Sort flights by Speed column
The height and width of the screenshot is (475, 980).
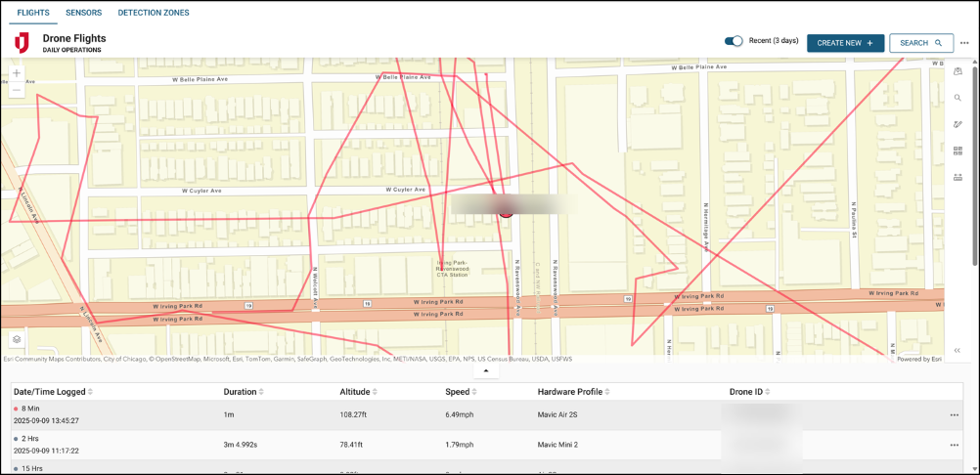point(474,392)
